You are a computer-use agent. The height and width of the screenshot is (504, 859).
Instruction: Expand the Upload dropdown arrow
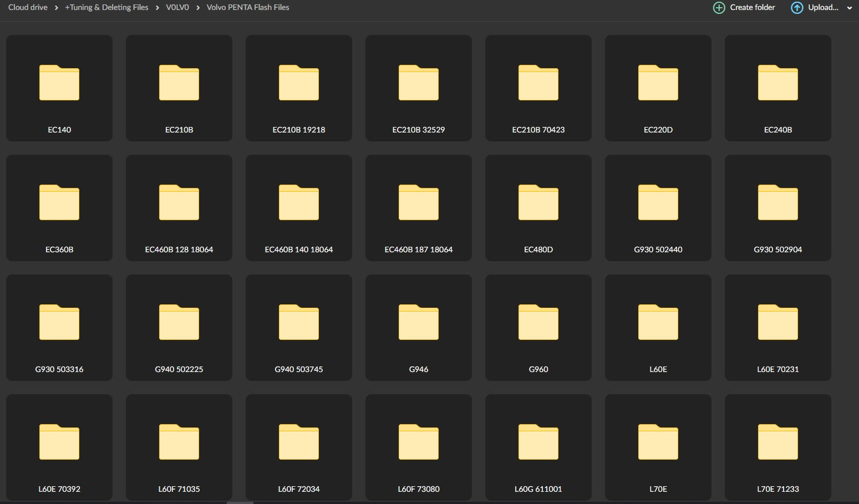point(849,8)
